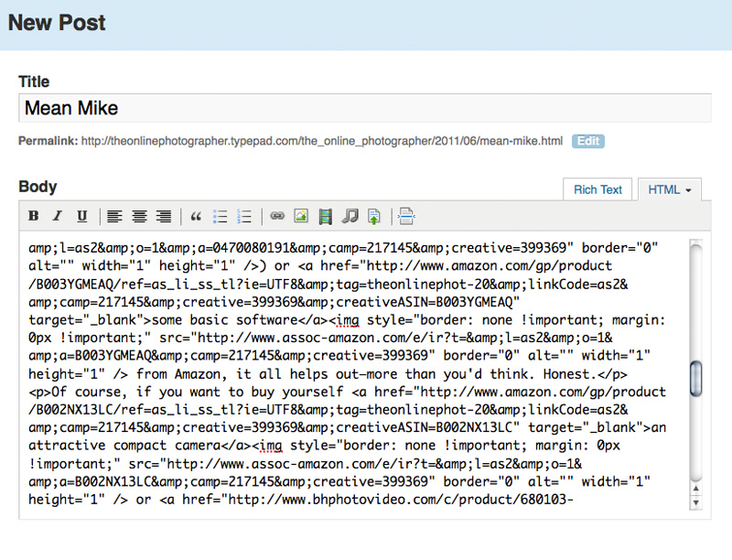Insert an audio file
732x560 pixels.
tap(350, 217)
